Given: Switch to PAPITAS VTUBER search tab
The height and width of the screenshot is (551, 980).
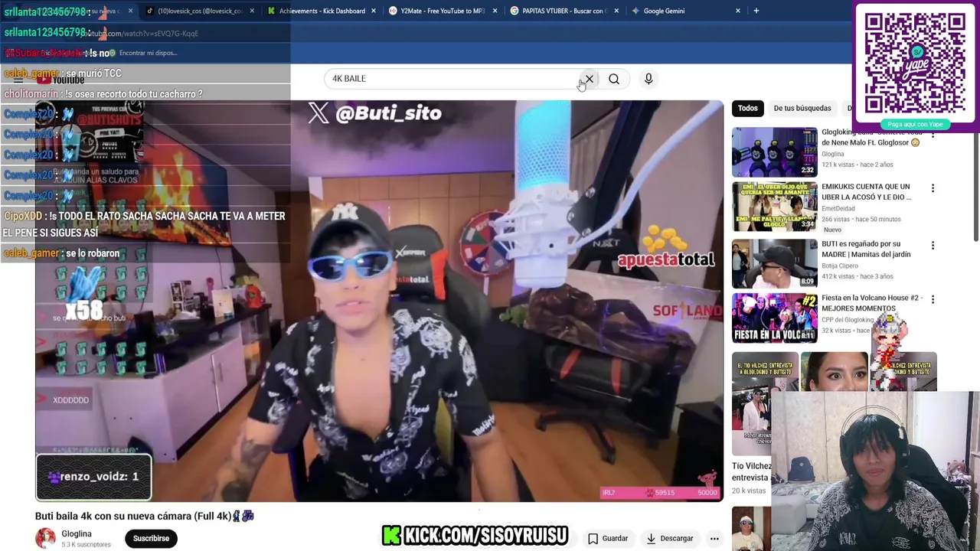Looking at the screenshot, I should click(x=563, y=11).
